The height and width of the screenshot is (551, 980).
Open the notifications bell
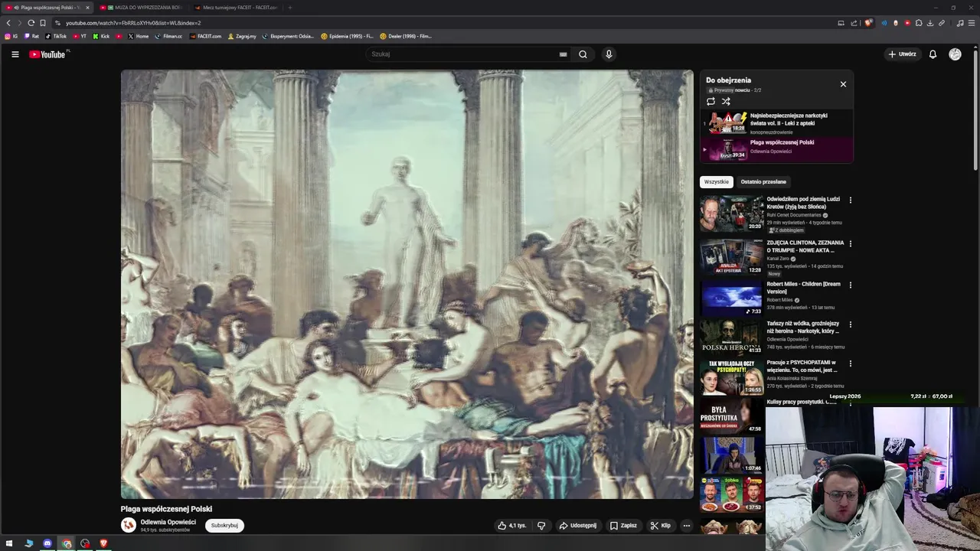tap(933, 54)
